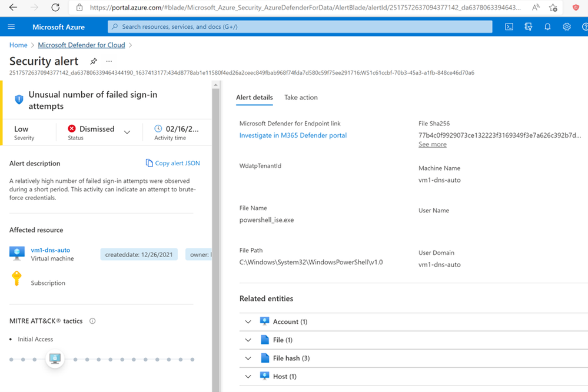Click the subscription key icon
The image size is (588, 392).
(x=16, y=278)
